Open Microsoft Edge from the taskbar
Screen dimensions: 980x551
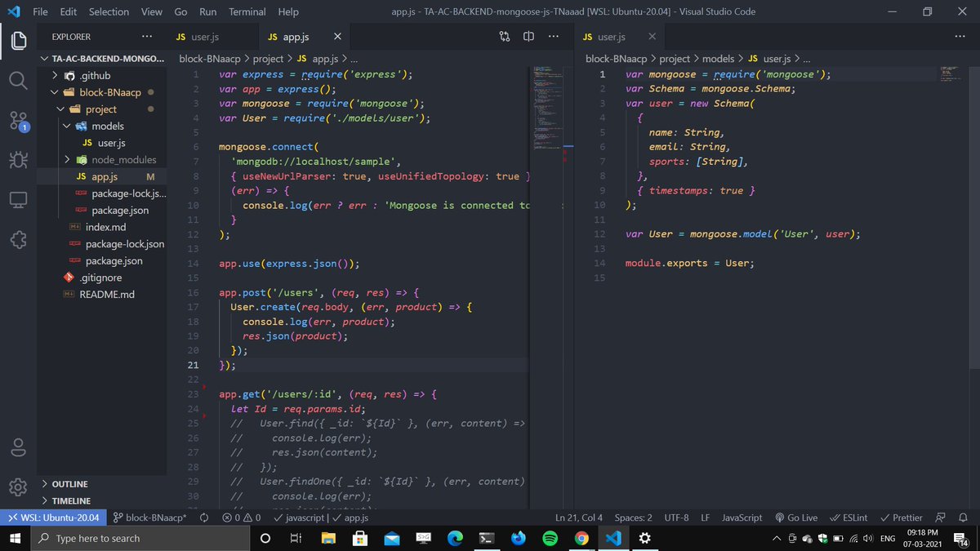455,539
